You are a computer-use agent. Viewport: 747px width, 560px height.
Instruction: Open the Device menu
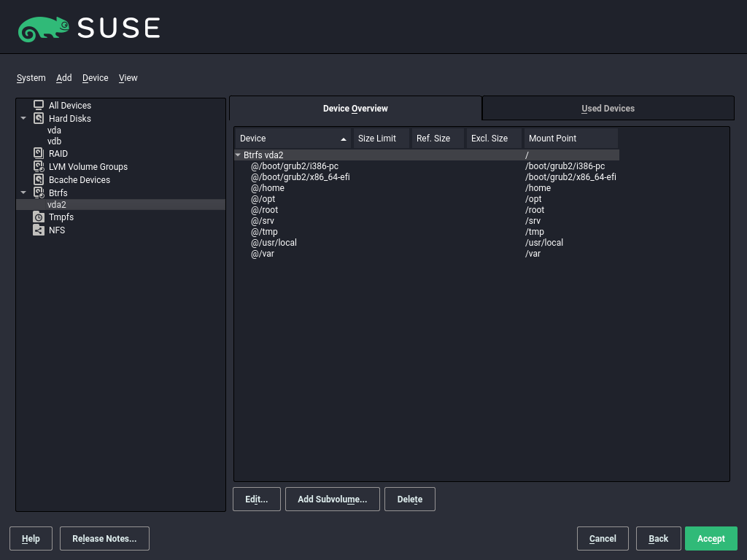(x=95, y=78)
